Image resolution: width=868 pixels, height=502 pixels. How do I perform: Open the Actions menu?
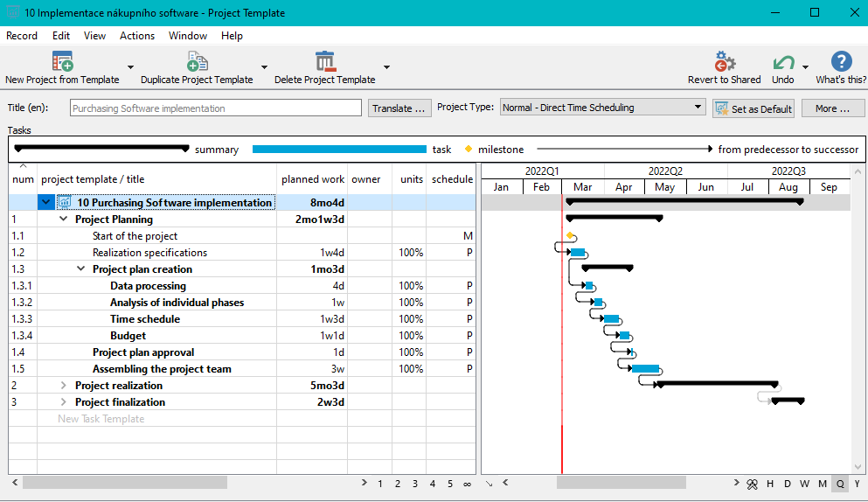[x=137, y=36]
